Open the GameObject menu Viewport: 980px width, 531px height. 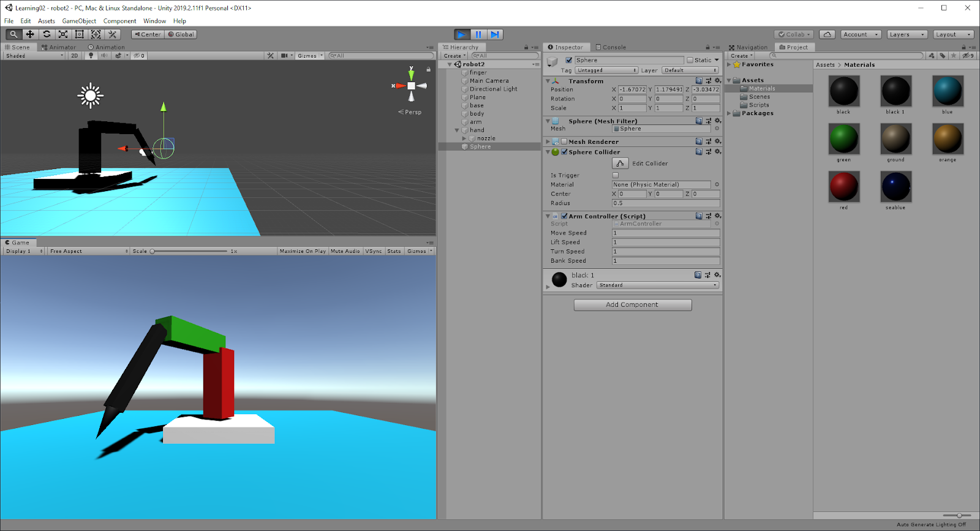click(x=79, y=21)
